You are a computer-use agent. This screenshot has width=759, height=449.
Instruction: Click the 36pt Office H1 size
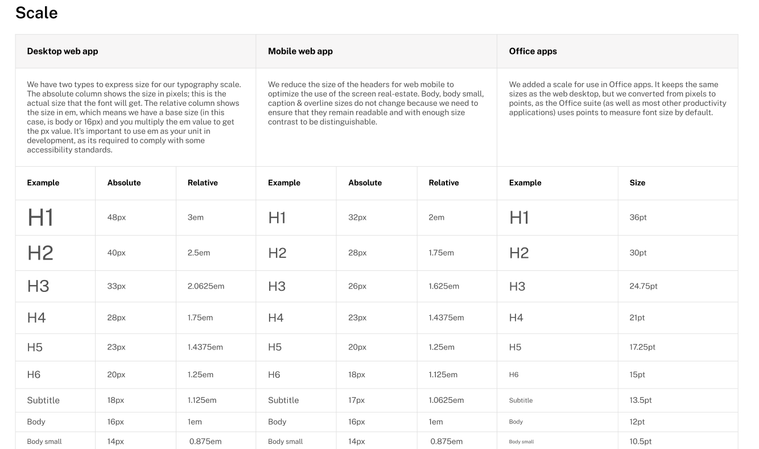[638, 217]
